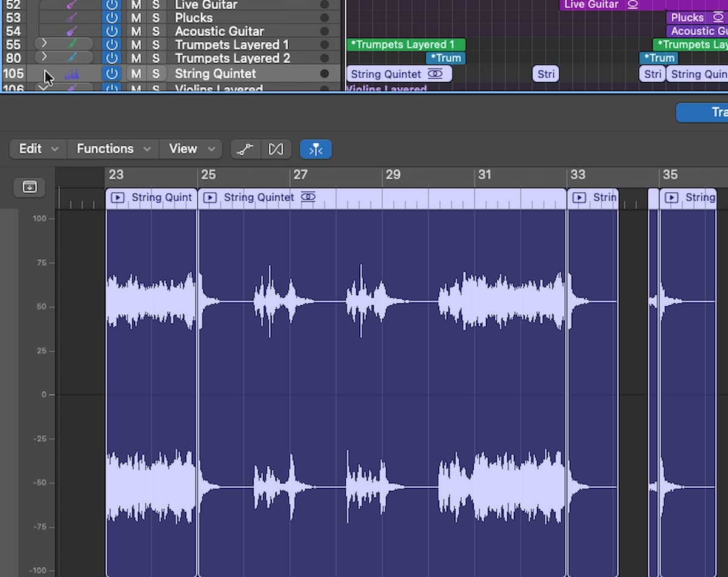
Task: Select the green Trumpets Layered 1 region
Action: pyautogui.click(x=406, y=44)
